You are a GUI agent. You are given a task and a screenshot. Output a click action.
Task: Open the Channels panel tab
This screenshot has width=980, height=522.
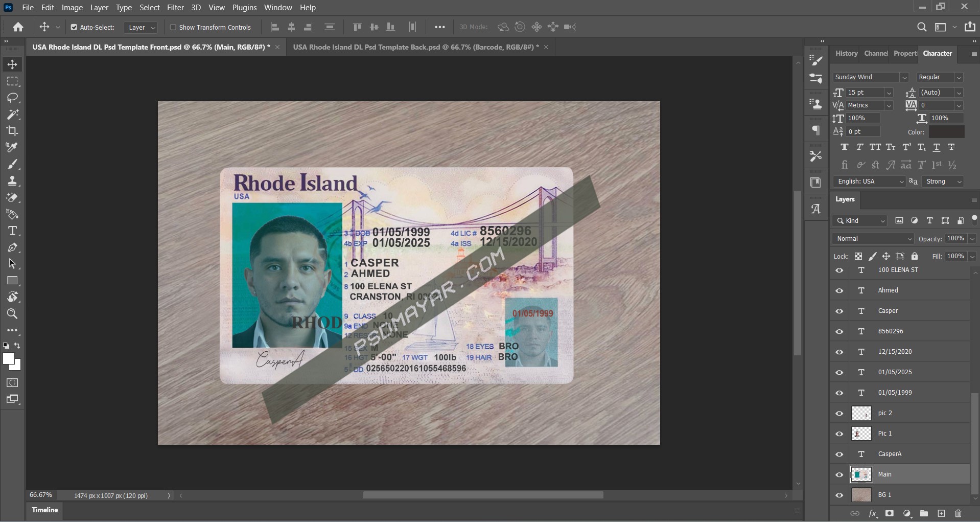(876, 53)
